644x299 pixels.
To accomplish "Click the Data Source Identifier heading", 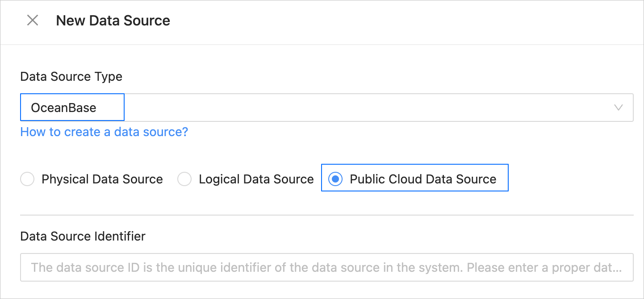I will 82,236.
